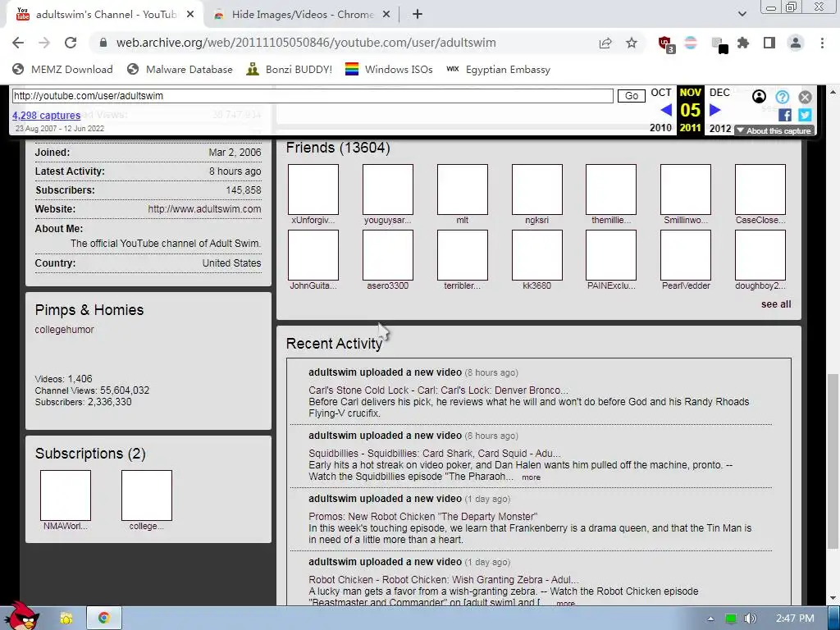Open the asero3300 friend thumbnail
840x630 pixels.
[388, 255]
